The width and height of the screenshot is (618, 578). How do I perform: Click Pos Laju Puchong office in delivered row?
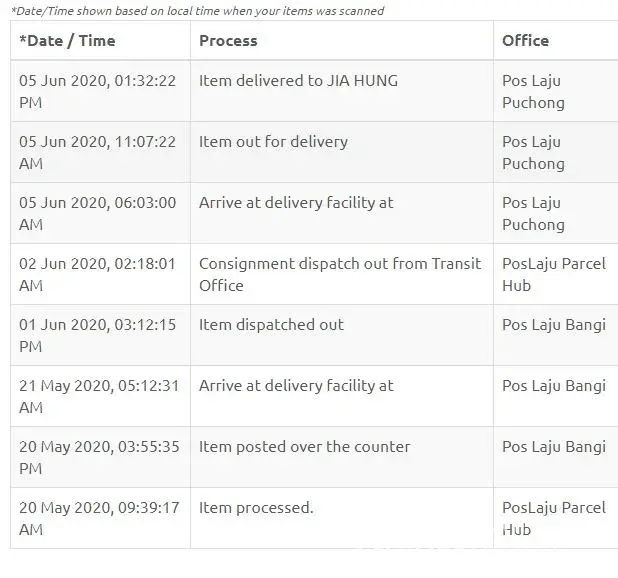click(533, 91)
